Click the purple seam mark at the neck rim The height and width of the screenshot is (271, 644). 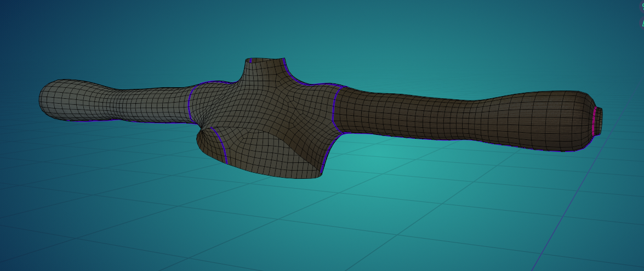coord(250,60)
